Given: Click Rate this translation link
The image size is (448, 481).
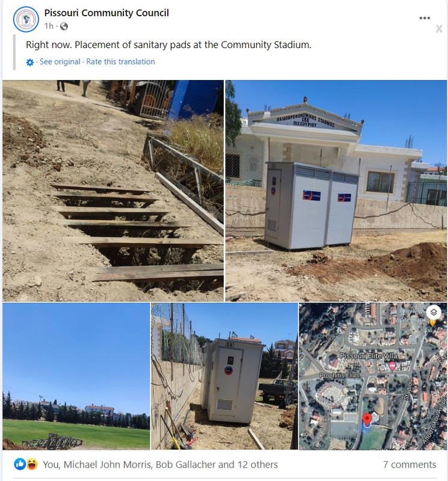Looking at the screenshot, I should [x=121, y=62].
